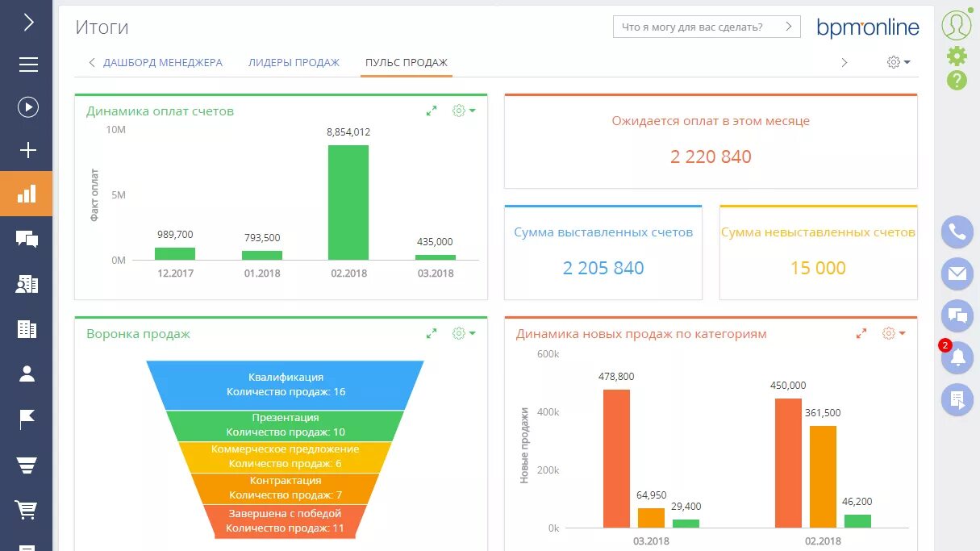
Task: Select Контрактация funnel stage
Action: [286, 488]
